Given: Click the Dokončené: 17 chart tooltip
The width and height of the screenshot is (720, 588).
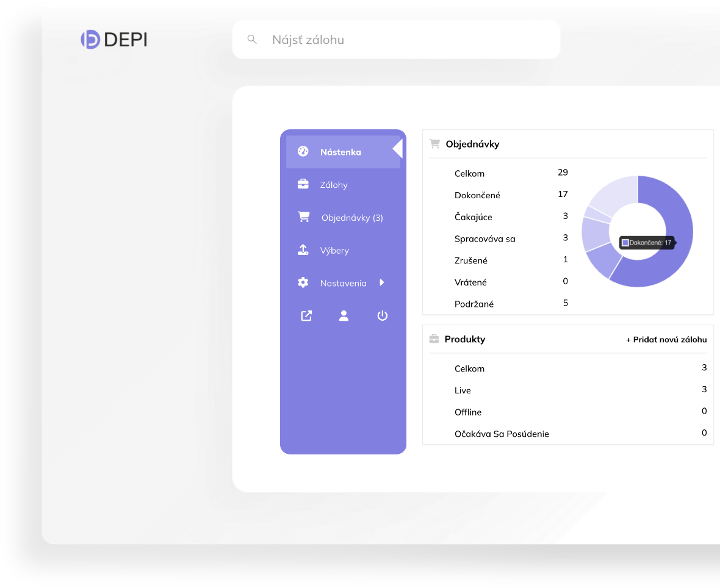Looking at the screenshot, I should tap(647, 243).
